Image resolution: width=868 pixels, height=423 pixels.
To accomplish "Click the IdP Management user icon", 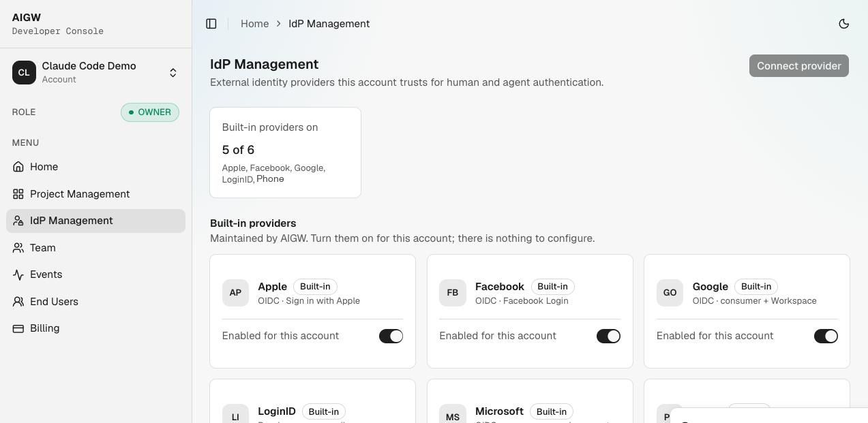I will click(x=18, y=221).
